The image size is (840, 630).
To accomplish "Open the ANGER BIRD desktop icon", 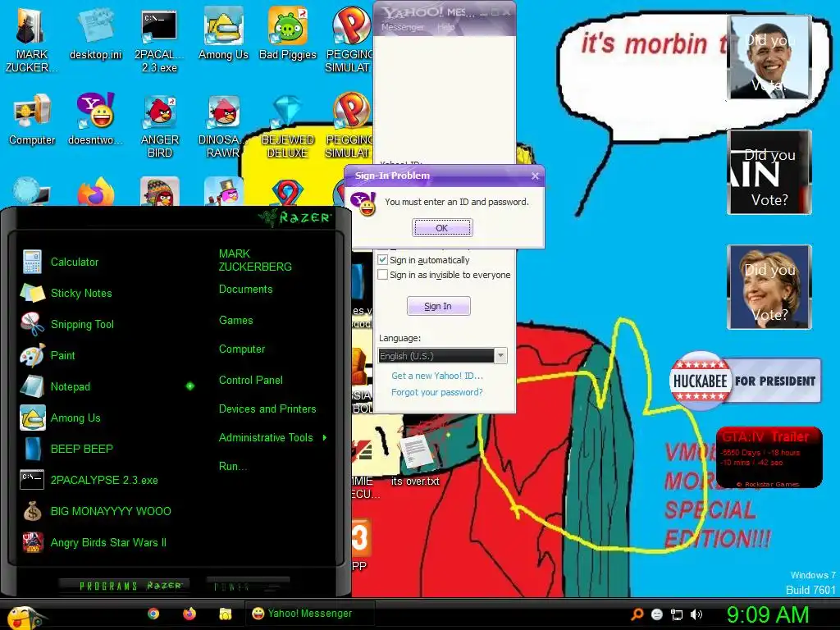I will (160, 126).
